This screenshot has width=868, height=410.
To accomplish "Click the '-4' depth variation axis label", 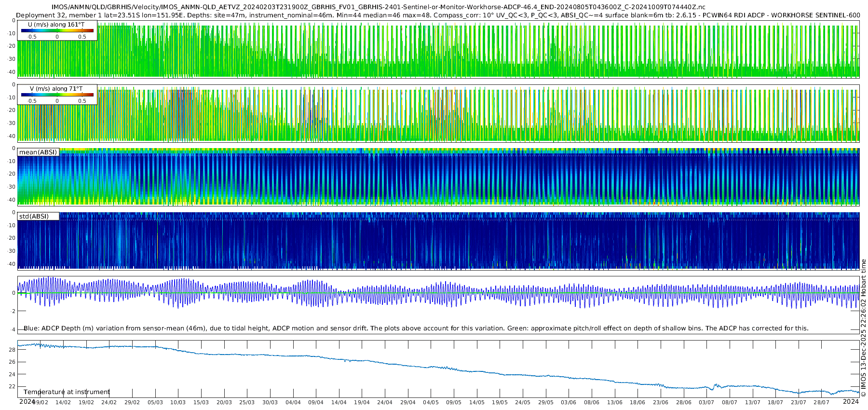I will click(x=13, y=330).
